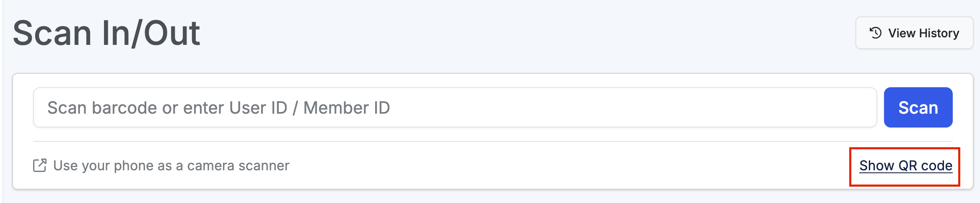Focus the barcode or User ID field

pos(455,107)
